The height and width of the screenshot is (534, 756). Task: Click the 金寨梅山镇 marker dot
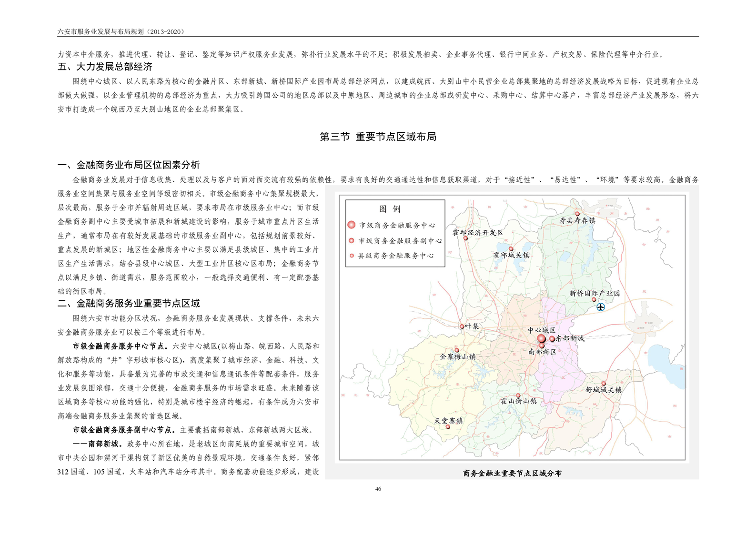coord(457,350)
